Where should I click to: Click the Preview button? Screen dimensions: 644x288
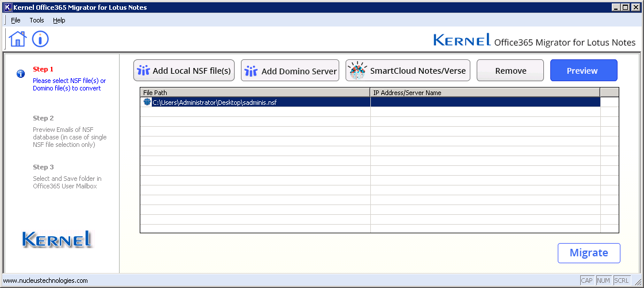(584, 71)
